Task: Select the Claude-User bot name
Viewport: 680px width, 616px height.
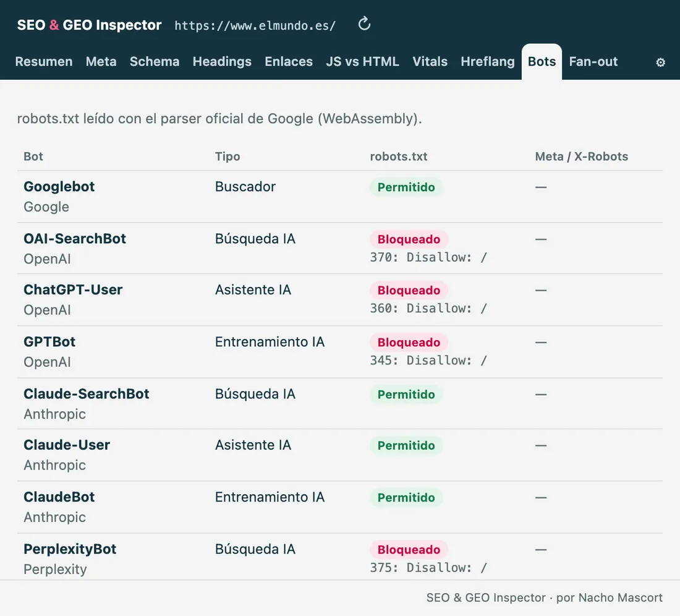Action: coord(67,445)
